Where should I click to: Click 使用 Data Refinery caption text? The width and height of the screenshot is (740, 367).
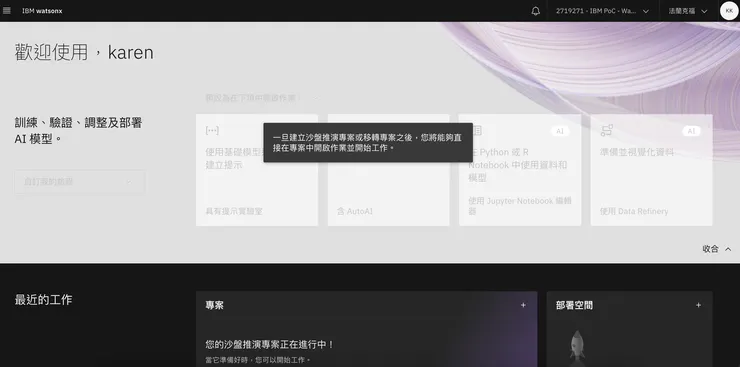634,211
